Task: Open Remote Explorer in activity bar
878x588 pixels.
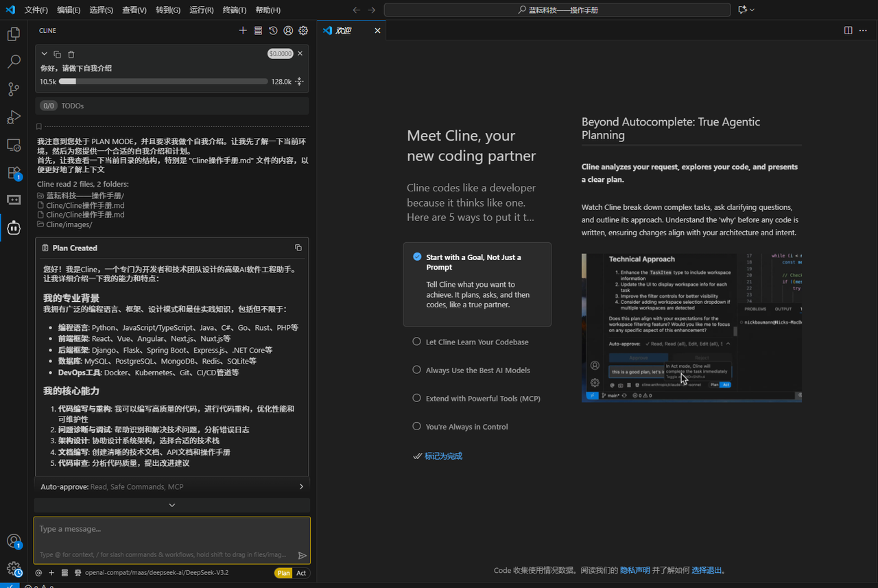Action: 14,145
